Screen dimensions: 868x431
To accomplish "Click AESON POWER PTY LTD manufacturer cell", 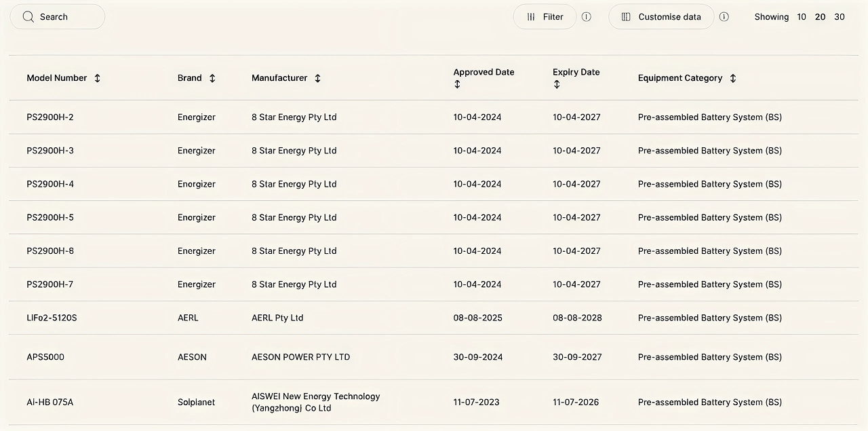I will pyautogui.click(x=301, y=357).
